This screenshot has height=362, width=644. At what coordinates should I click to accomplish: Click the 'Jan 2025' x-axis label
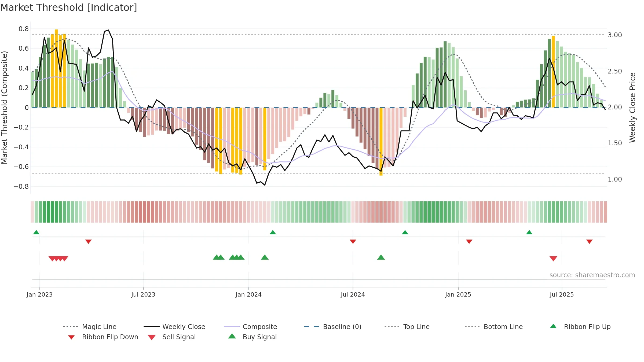coord(458,294)
